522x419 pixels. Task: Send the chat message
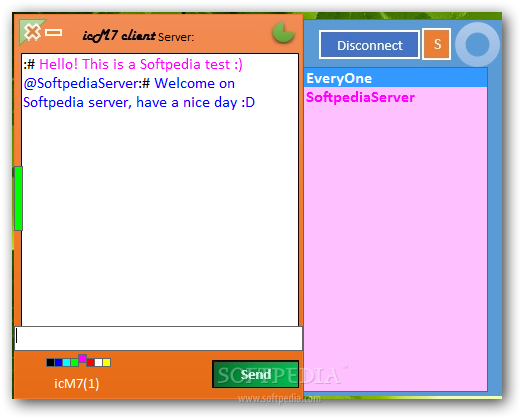pyautogui.click(x=255, y=374)
